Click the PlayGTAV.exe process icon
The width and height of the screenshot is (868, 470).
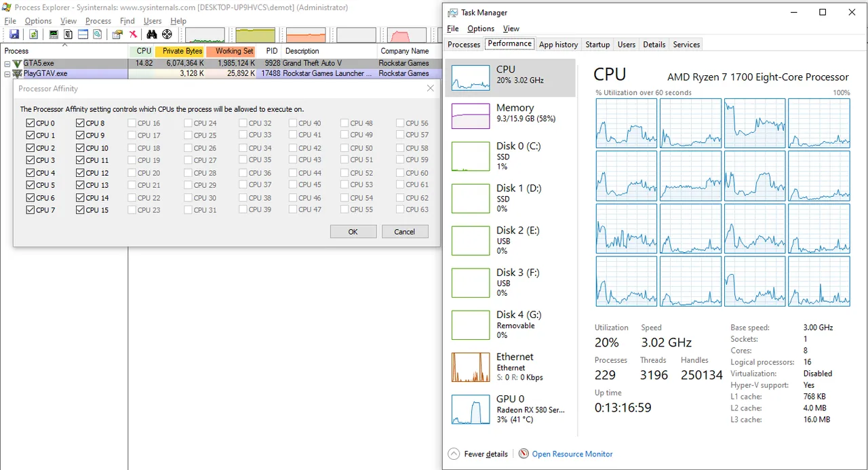(18, 73)
